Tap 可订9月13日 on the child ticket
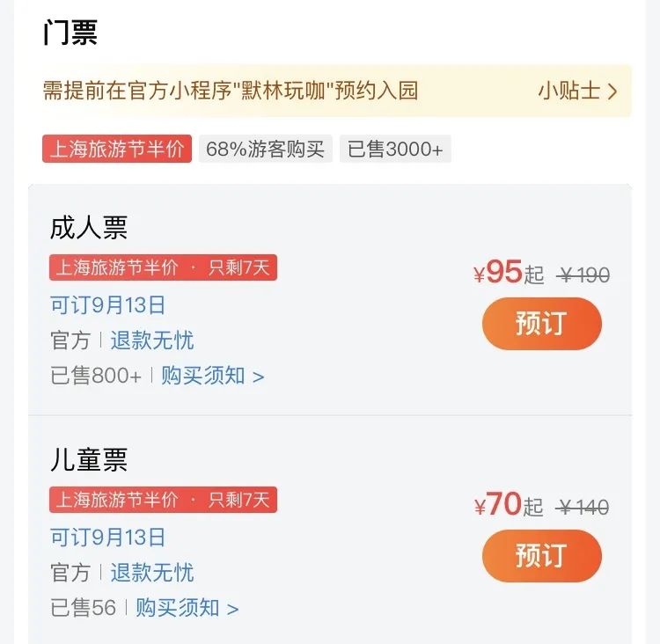 point(107,537)
